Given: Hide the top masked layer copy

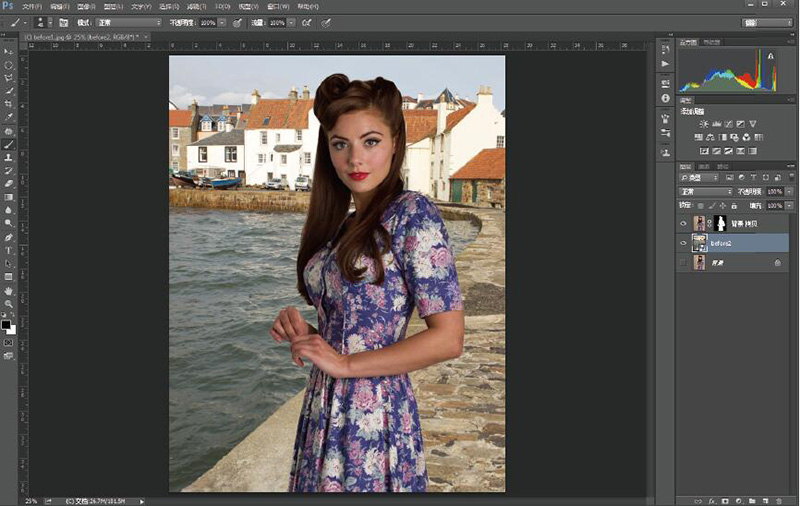Looking at the screenshot, I should (x=684, y=223).
